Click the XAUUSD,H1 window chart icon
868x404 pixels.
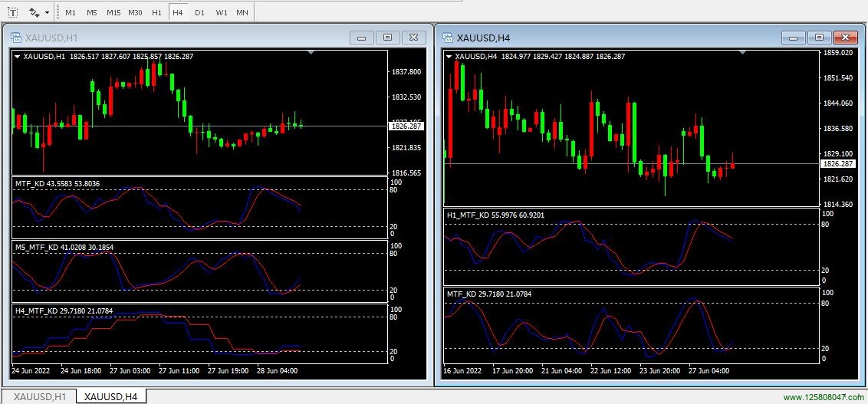click(x=15, y=38)
